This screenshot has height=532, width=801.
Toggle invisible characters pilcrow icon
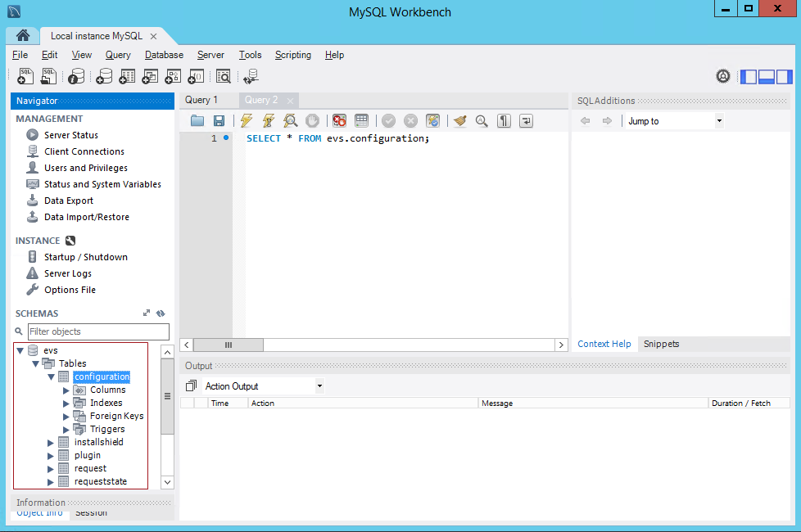pyautogui.click(x=504, y=120)
